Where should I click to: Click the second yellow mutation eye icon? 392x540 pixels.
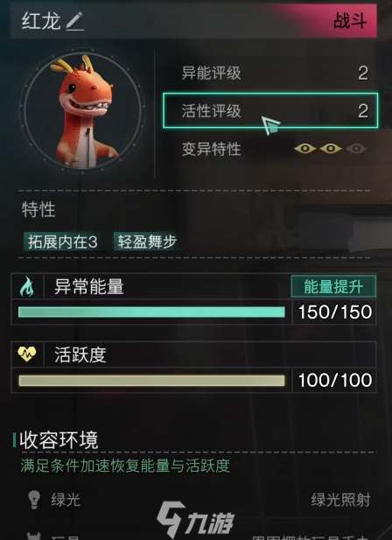tap(331, 149)
